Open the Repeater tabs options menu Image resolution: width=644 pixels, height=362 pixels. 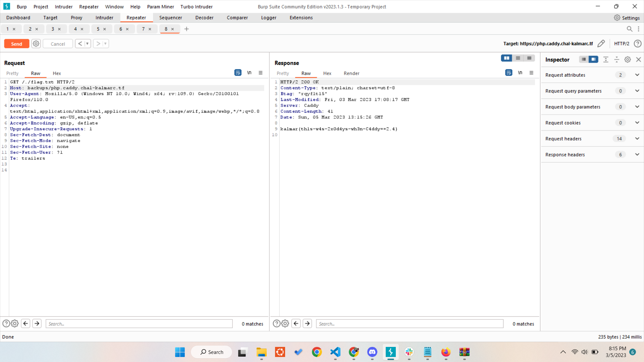(639, 29)
